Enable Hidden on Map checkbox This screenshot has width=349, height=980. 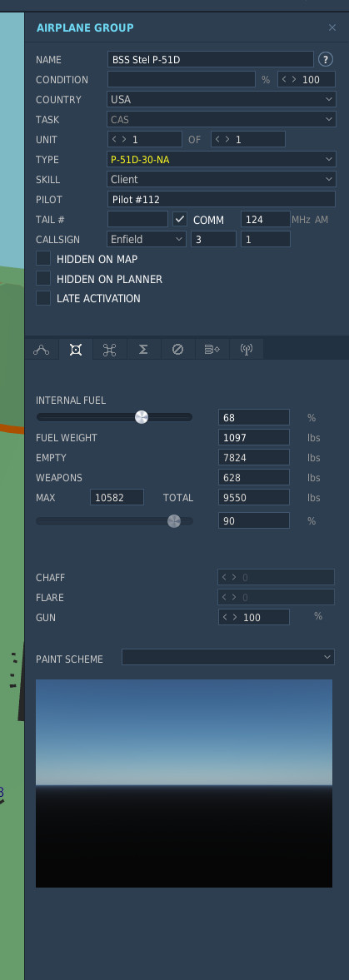43,259
